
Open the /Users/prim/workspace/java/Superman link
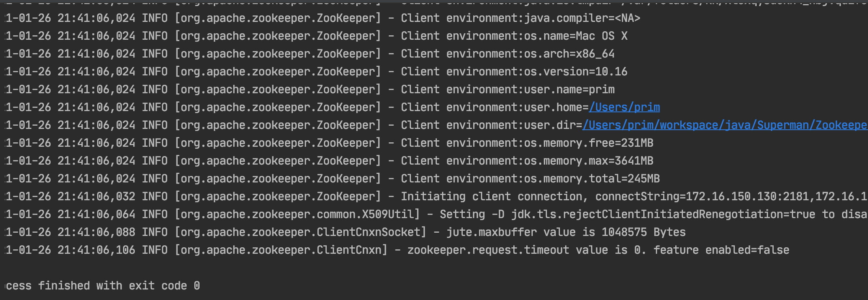[725, 125]
